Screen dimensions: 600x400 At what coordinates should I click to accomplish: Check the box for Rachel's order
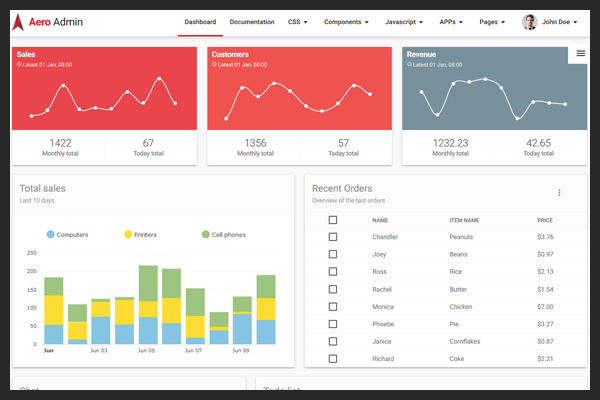pos(333,289)
